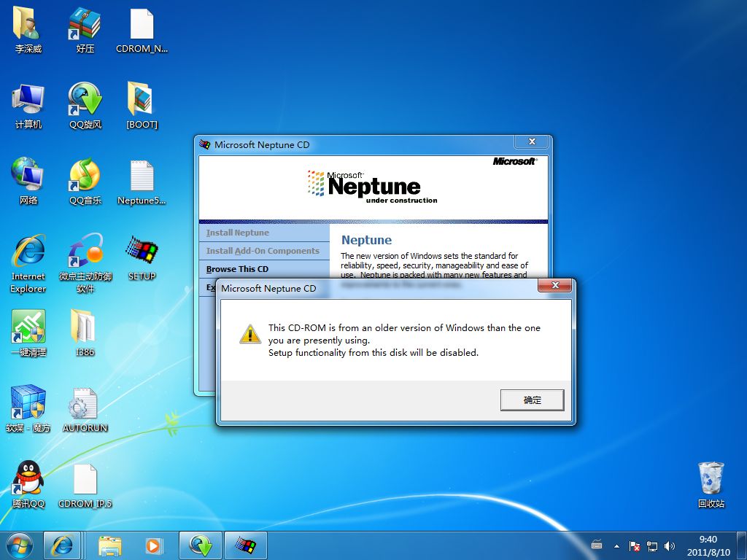
Task: Open the 计算机 desktop icon
Action: (28, 106)
